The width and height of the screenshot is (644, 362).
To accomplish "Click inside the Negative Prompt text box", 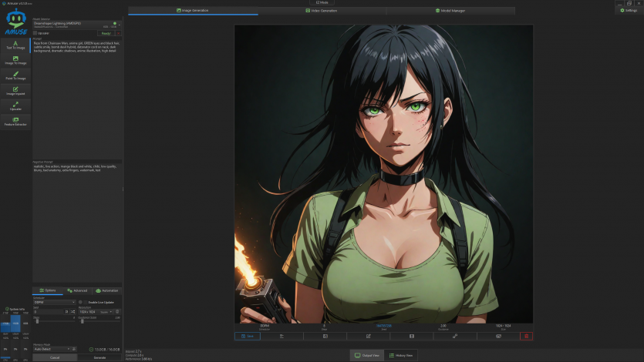I will pyautogui.click(x=76, y=216).
